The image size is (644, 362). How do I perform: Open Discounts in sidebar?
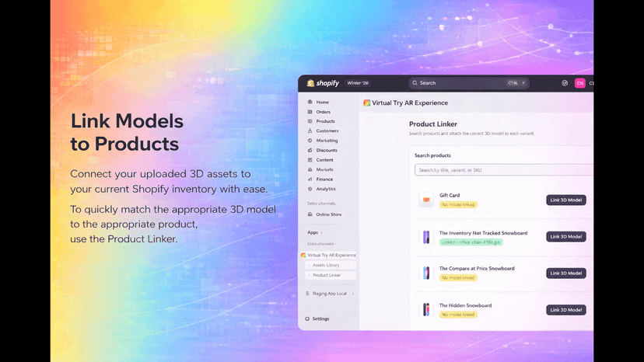click(327, 150)
